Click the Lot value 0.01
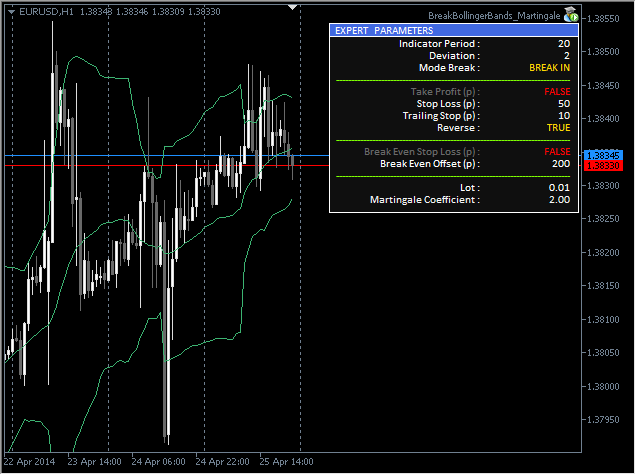The image size is (636, 475). (559, 188)
